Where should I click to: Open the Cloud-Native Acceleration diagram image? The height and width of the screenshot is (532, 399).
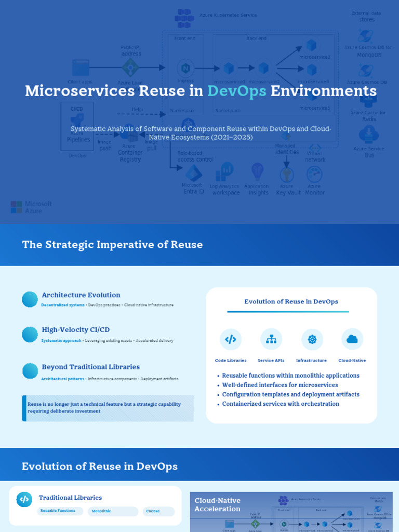pos(291,512)
